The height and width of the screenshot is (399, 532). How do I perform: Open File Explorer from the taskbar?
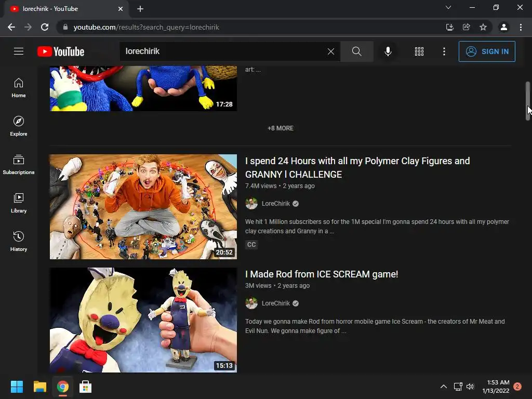tap(39, 387)
